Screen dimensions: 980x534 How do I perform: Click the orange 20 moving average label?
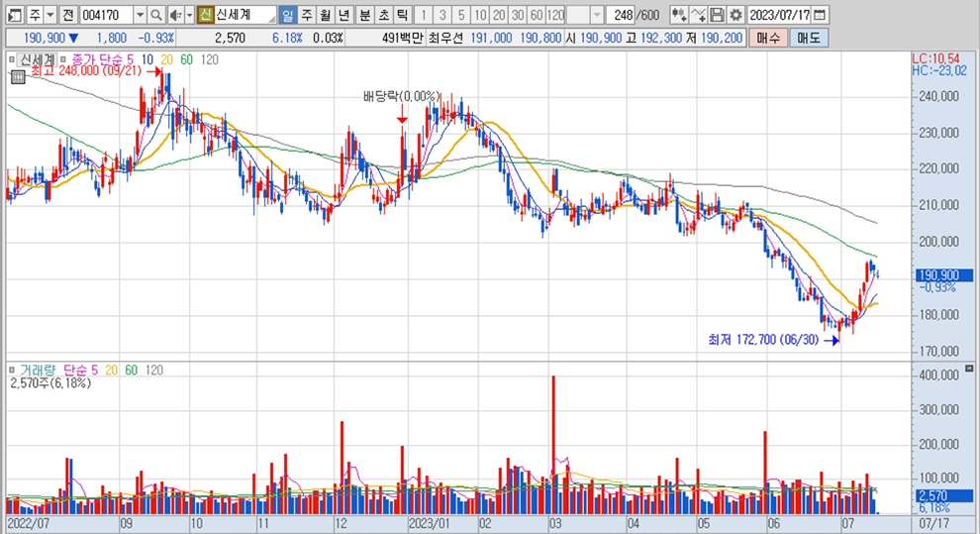pyautogui.click(x=167, y=59)
